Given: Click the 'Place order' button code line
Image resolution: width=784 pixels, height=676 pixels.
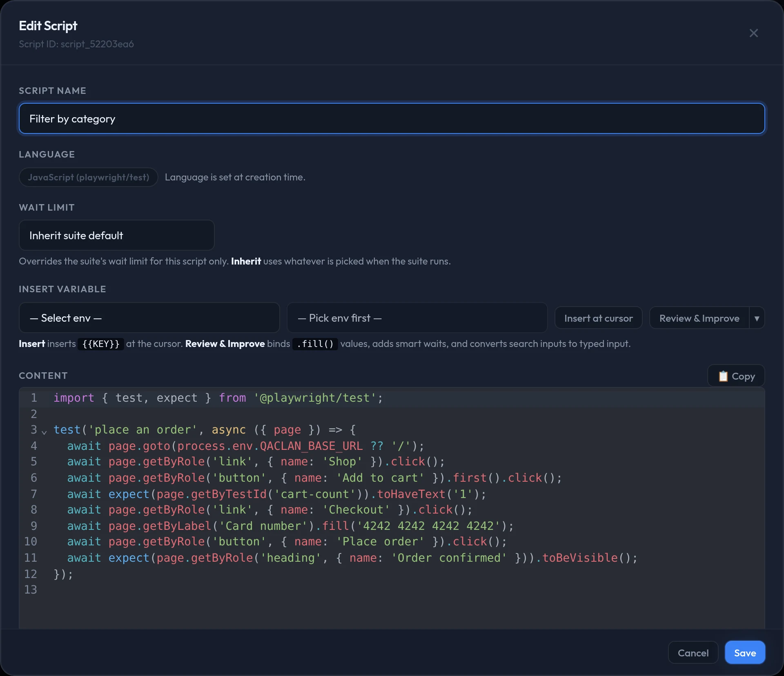Looking at the screenshot, I should coord(287,541).
